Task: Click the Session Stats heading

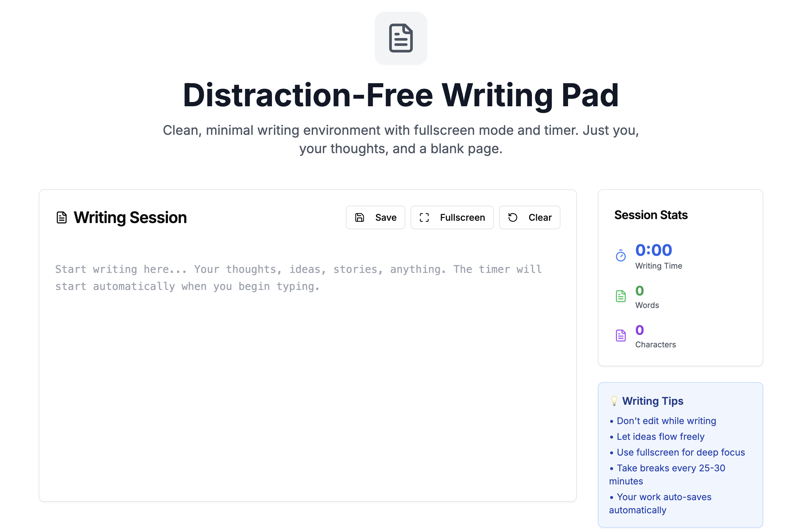Action: click(x=651, y=215)
